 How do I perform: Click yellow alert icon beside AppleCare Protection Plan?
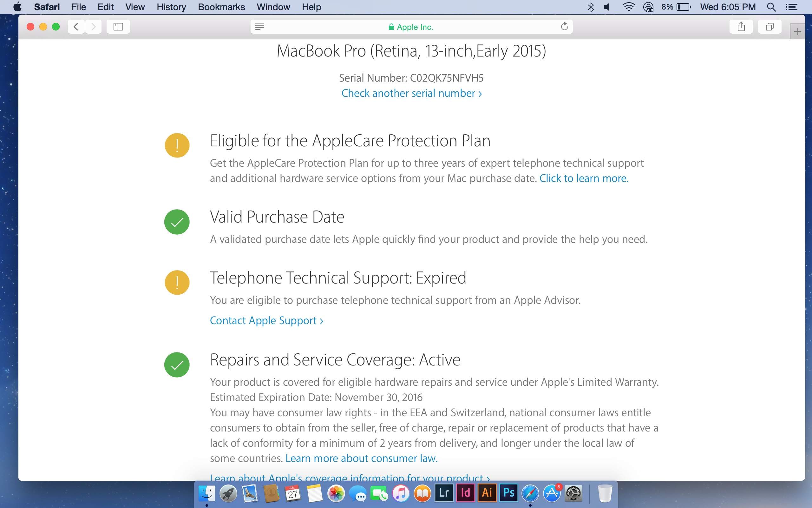pyautogui.click(x=177, y=145)
